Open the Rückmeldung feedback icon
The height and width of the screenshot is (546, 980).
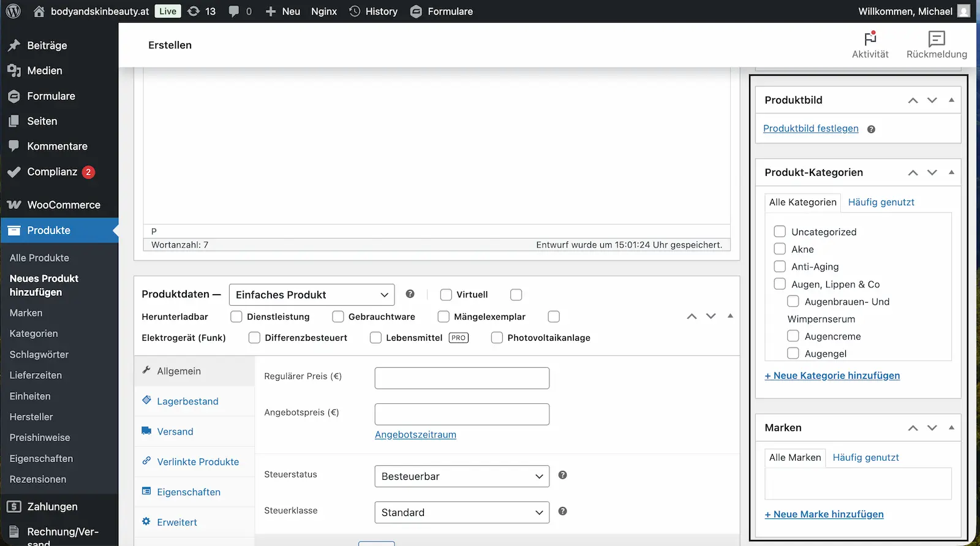click(x=936, y=39)
